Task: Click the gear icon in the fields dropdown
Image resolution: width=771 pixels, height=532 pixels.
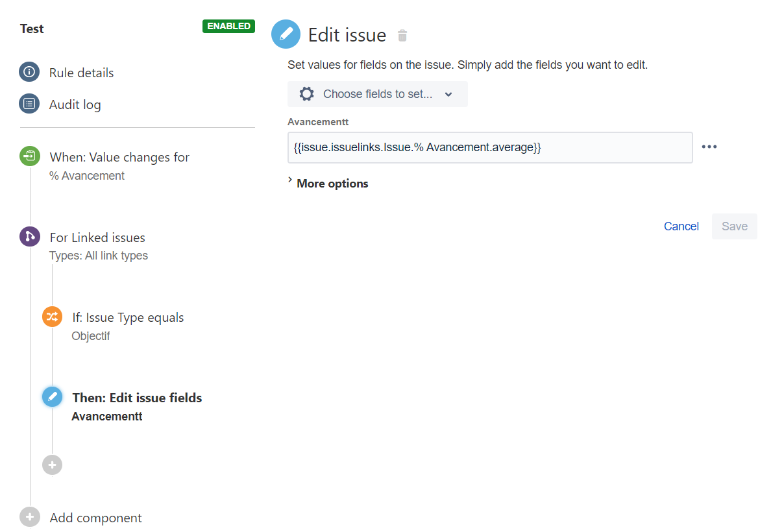Action: (307, 94)
